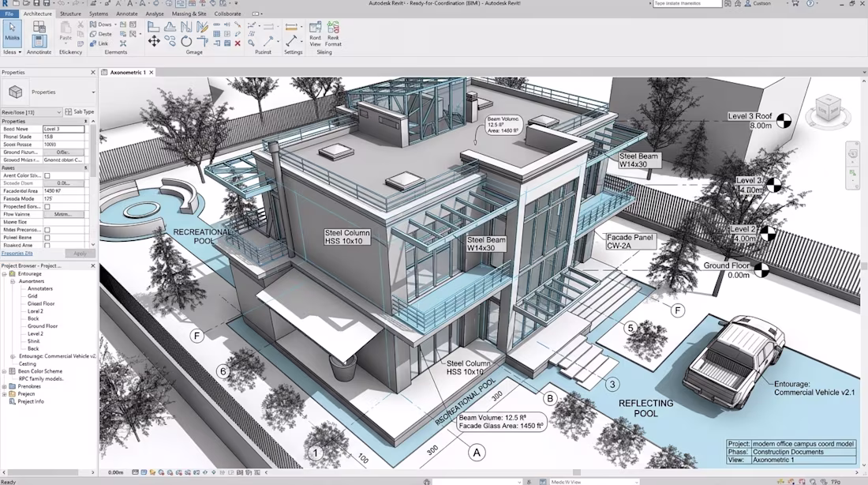This screenshot has height=485, width=868.
Task: Click the diagonal measure icon in Settings
Action: click(x=291, y=41)
